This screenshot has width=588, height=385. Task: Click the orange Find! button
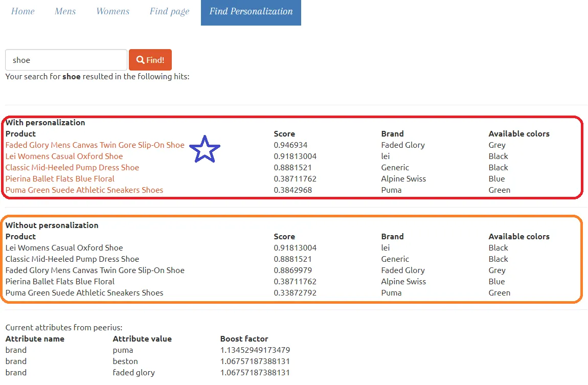click(x=150, y=60)
